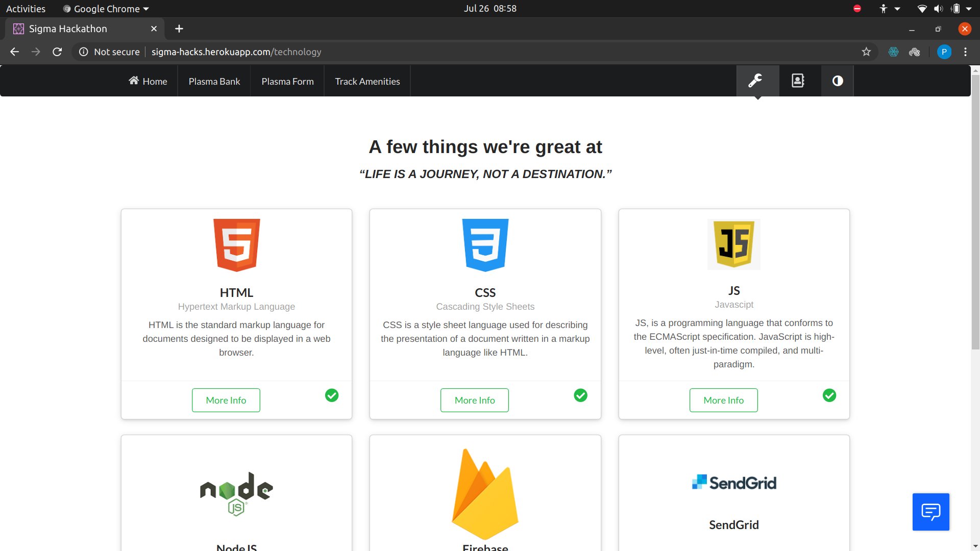This screenshot has width=980, height=551.
Task: Click the HTML5 logo image
Action: point(236,245)
